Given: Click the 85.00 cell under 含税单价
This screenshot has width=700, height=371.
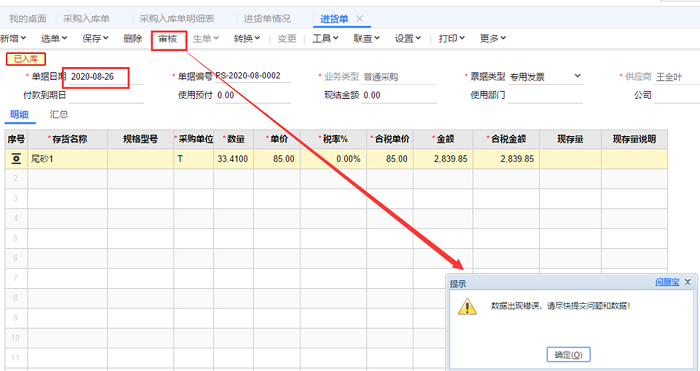Looking at the screenshot, I should [390, 159].
